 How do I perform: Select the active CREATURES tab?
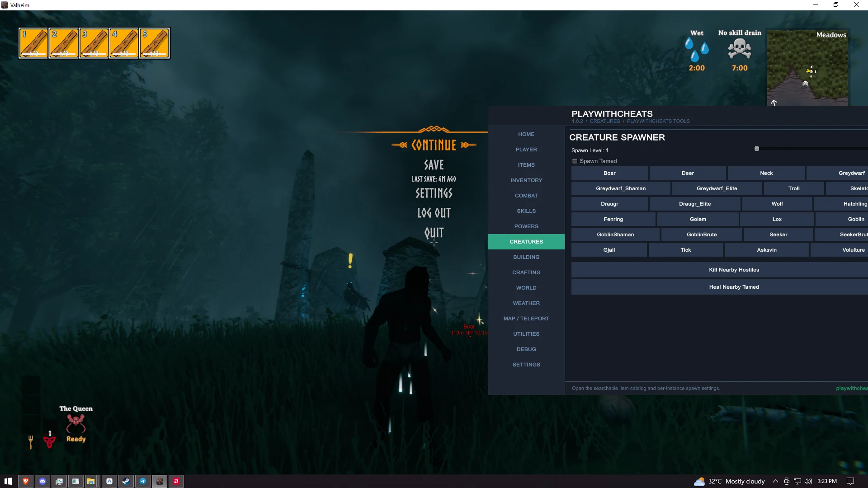pyautogui.click(x=526, y=242)
